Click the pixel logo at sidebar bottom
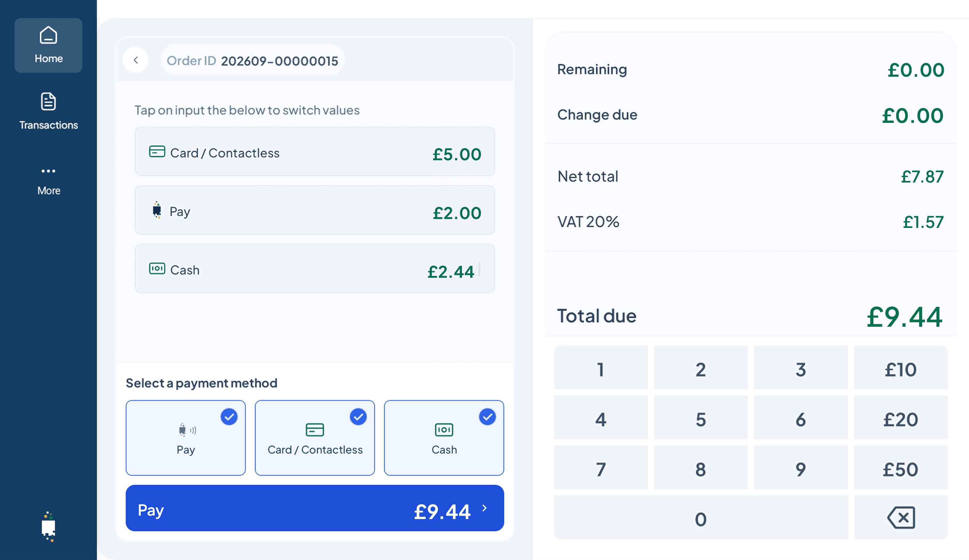The height and width of the screenshot is (560, 969). pos(48,526)
